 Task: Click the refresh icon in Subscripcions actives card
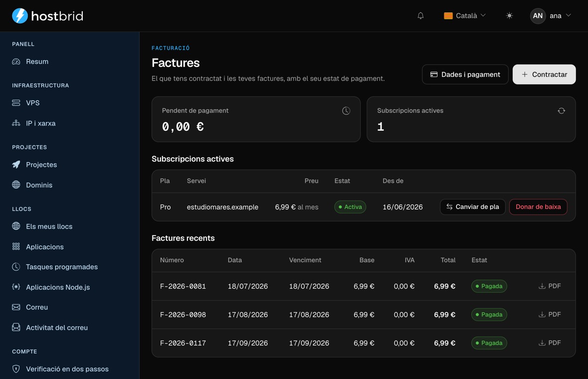point(562,111)
